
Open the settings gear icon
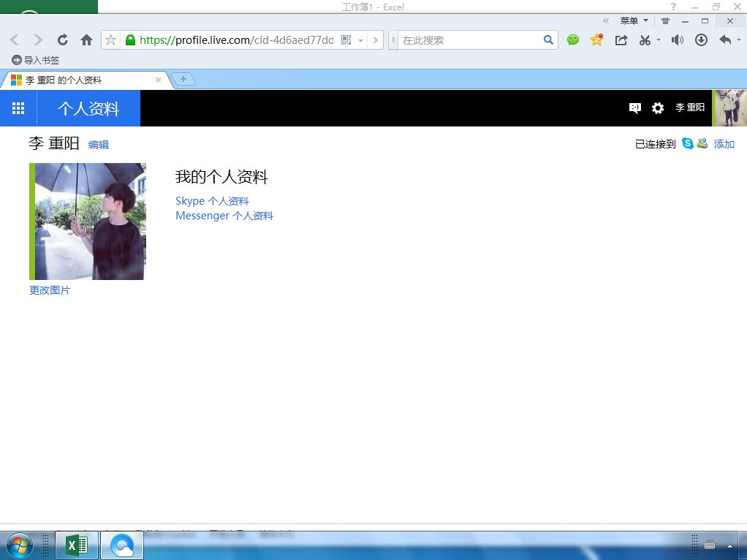658,108
